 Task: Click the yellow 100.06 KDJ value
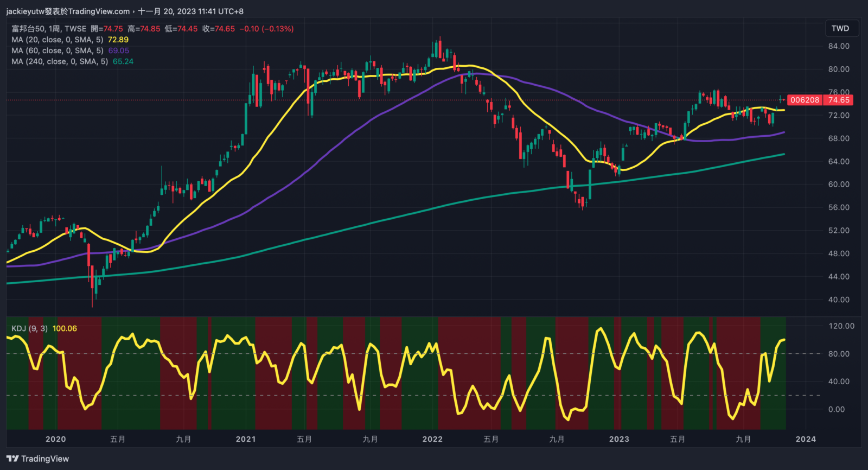tap(65, 328)
